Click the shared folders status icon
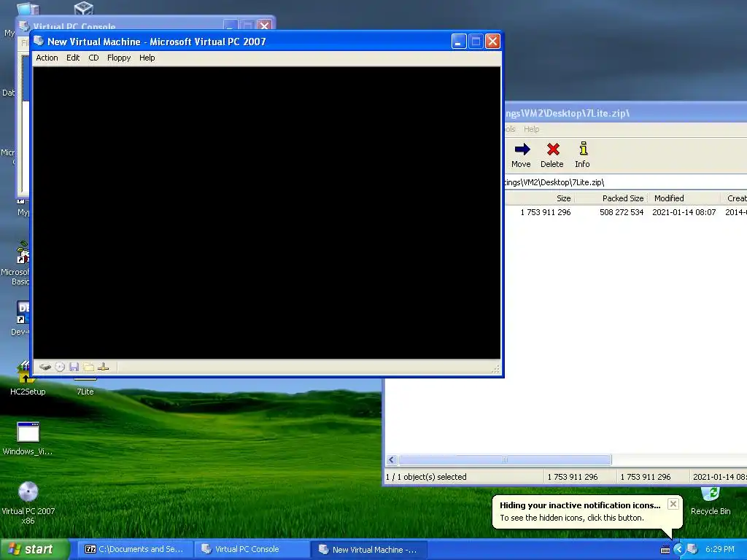The width and height of the screenshot is (747, 560). pos(88,367)
